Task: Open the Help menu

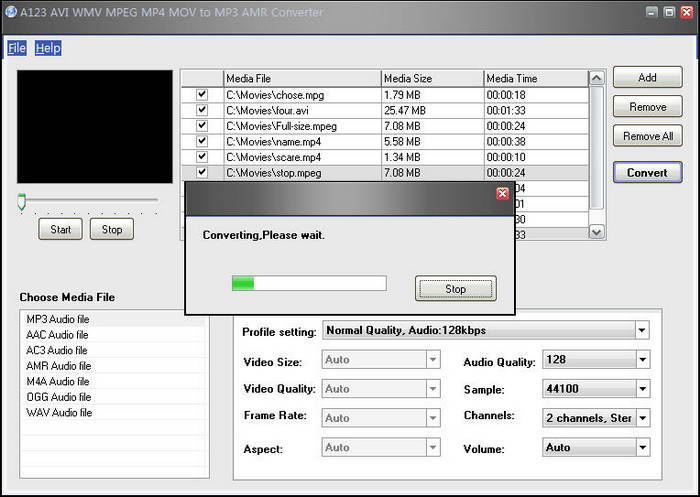Action: pos(48,48)
